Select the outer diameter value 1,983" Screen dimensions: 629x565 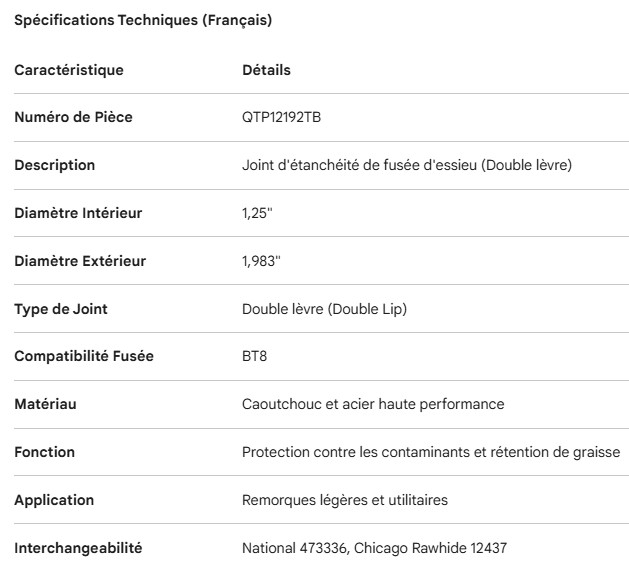tap(262, 261)
